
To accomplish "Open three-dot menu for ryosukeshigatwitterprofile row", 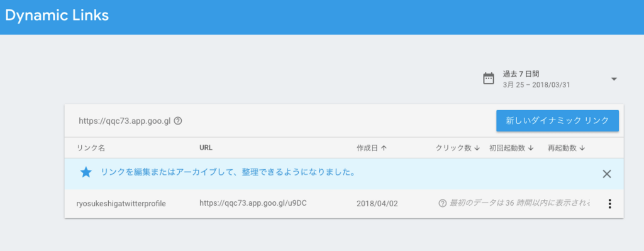I will pos(609,203).
